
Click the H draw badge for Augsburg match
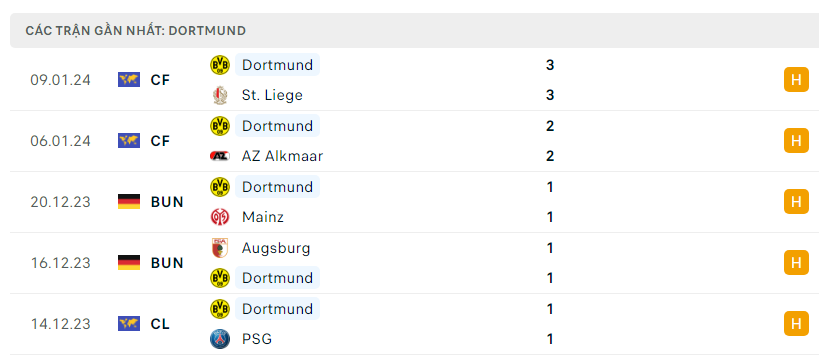tap(796, 263)
